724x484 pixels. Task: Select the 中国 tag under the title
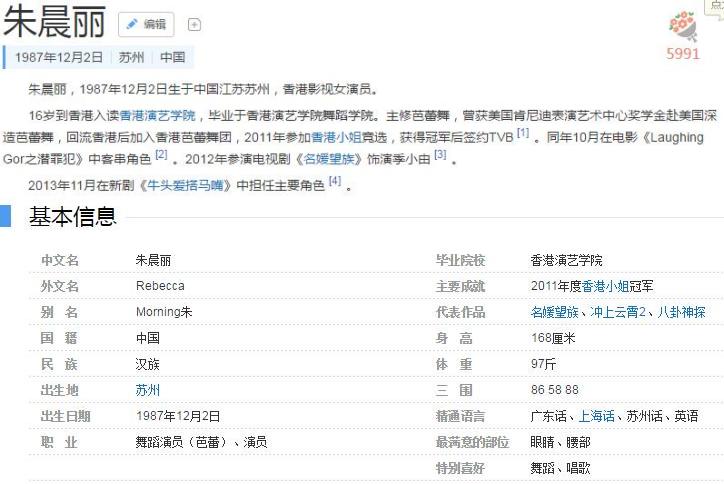click(172, 57)
